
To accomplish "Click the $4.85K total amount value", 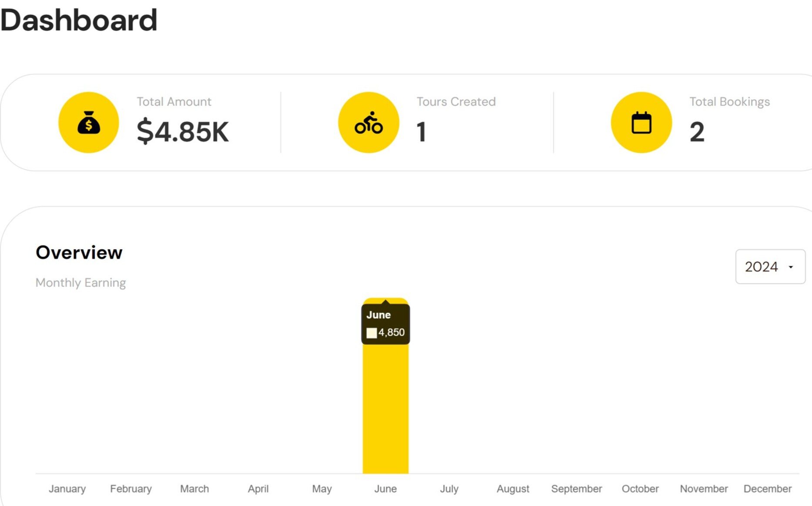I will [183, 132].
